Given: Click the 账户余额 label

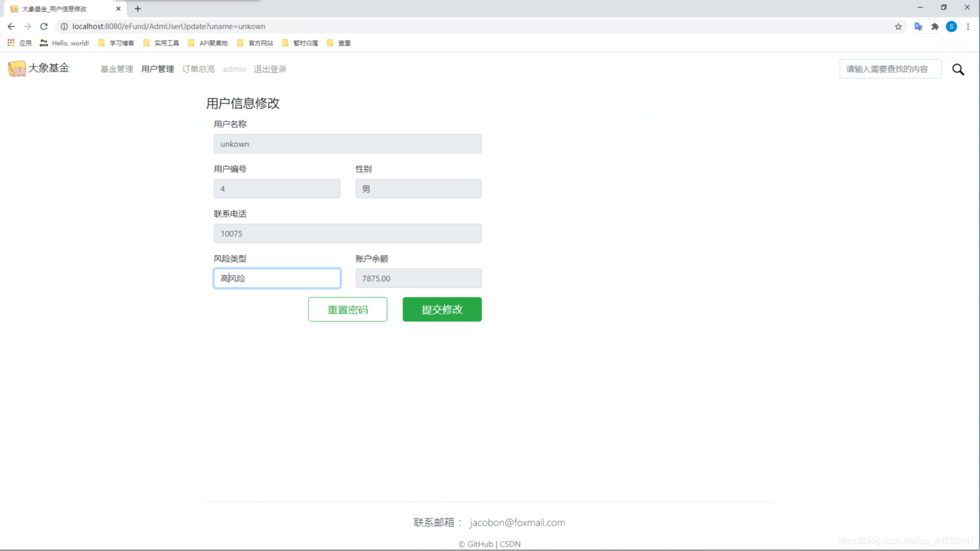Looking at the screenshot, I should [372, 259].
